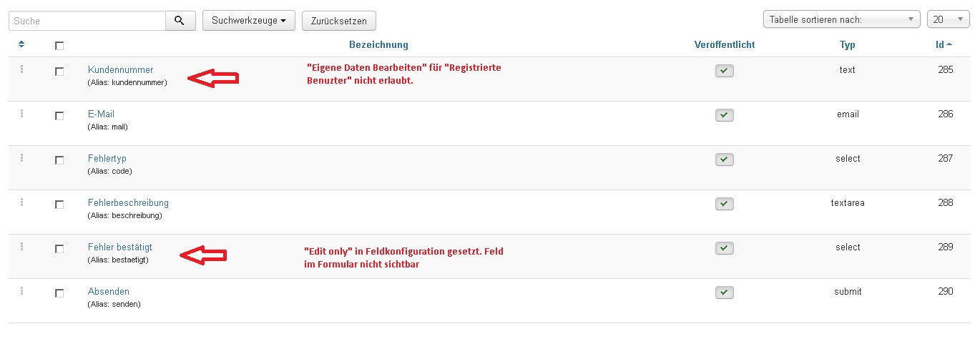Check the Kundennummer row checkbox

59,72
